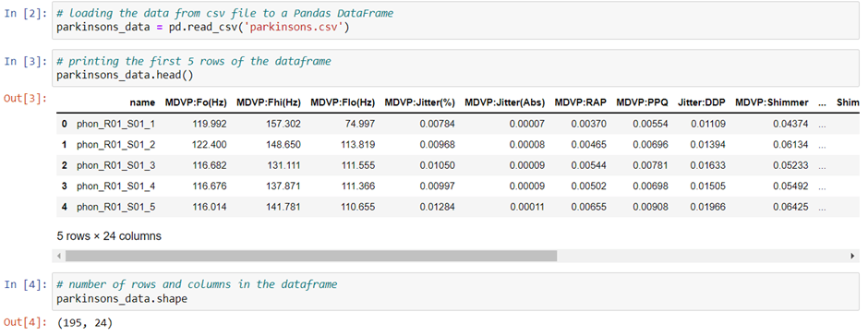Click the value 116.676
This screenshot has height=336, width=868.
tap(211, 186)
